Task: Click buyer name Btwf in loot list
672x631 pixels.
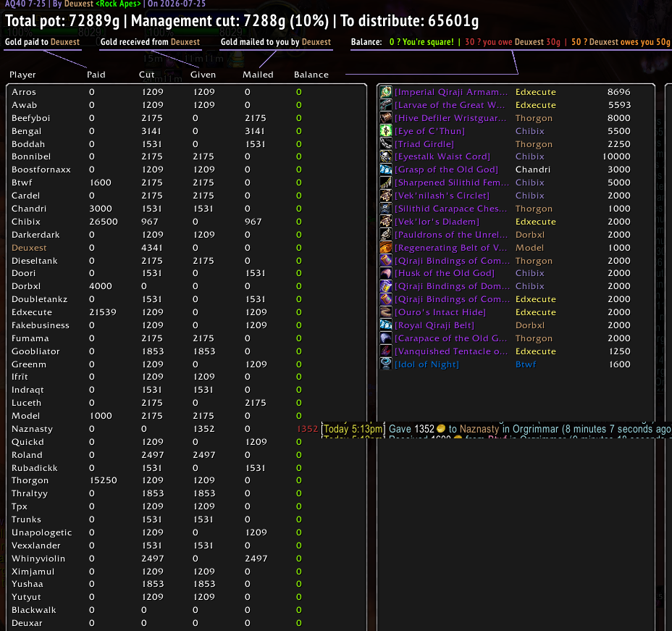Action: coord(526,364)
